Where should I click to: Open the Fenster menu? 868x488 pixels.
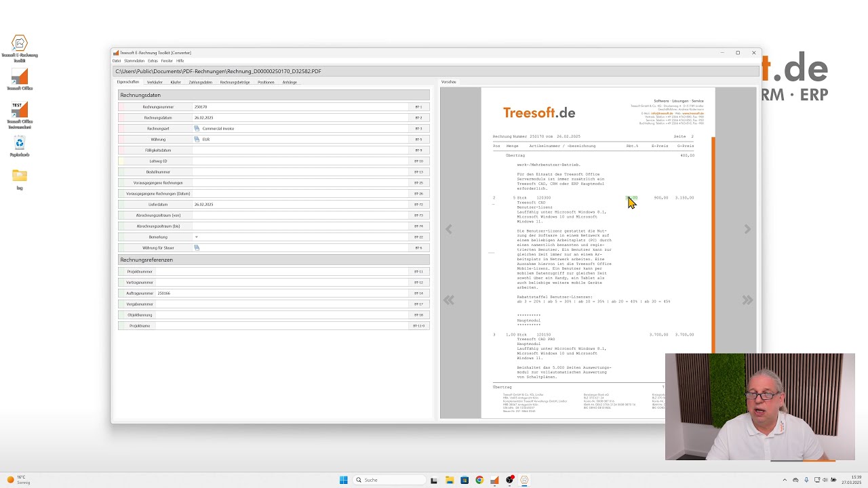[x=167, y=61]
